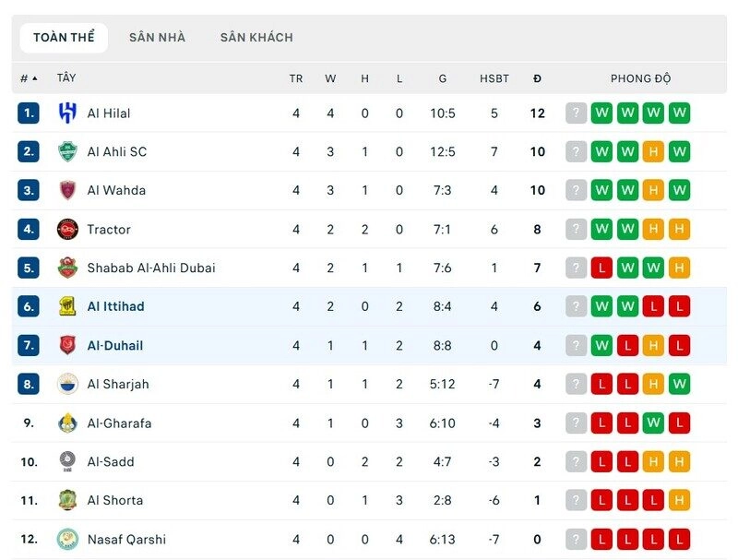The height and width of the screenshot is (560, 738).
Task: Switch to the SÂN NHÀ tab
Action: click(156, 38)
